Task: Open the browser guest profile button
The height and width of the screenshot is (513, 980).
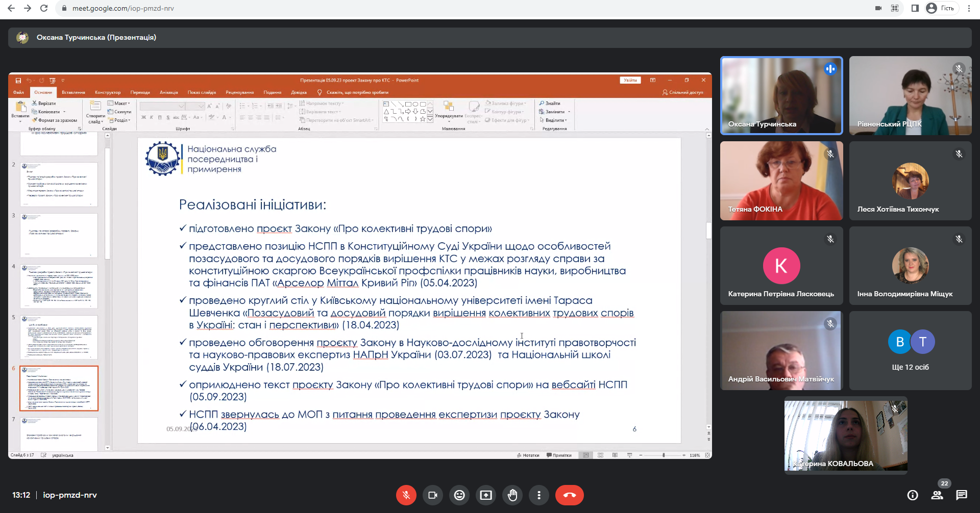Action: pyautogui.click(x=942, y=8)
